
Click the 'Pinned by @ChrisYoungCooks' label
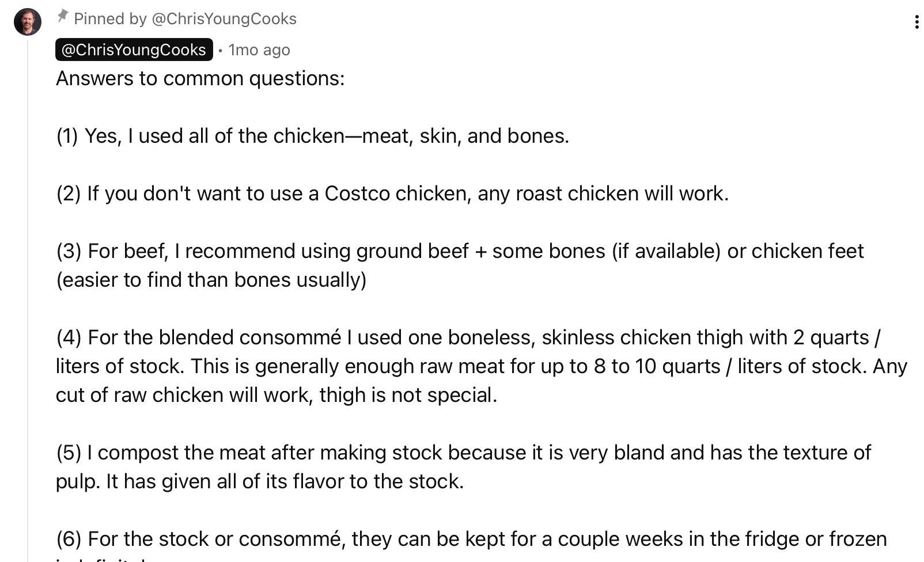185,19
